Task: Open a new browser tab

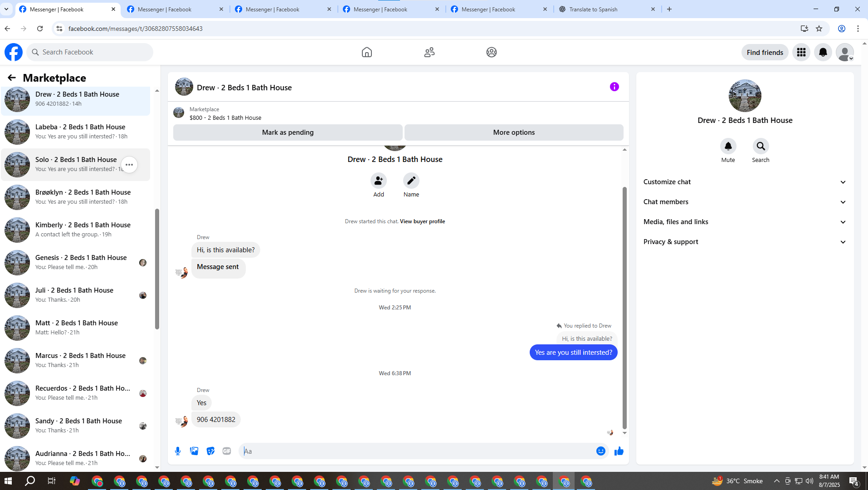Action: point(669,9)
